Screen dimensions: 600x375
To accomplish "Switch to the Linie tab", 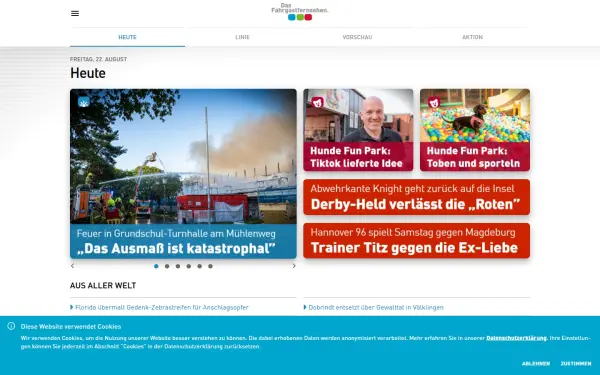I will 242,37.
